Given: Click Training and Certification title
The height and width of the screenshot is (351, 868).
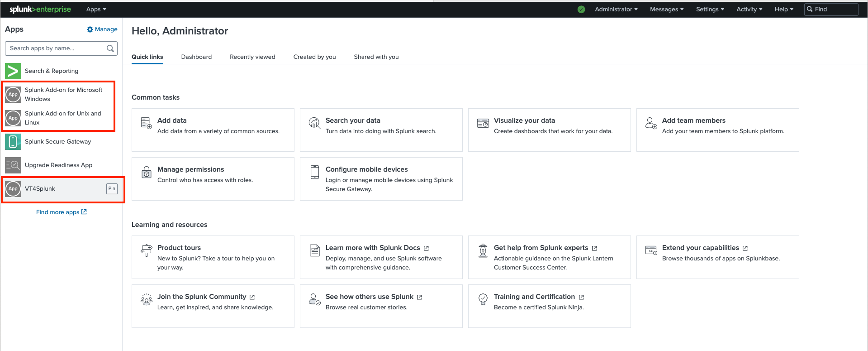Looking at the screenshot, I should pyautogui.click(x=534, y=297).
